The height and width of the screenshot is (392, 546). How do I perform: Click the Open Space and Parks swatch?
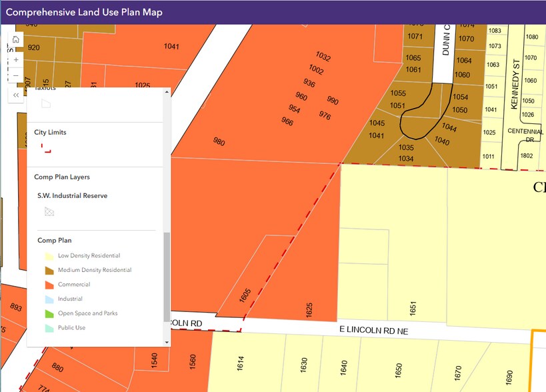point(49,313)
